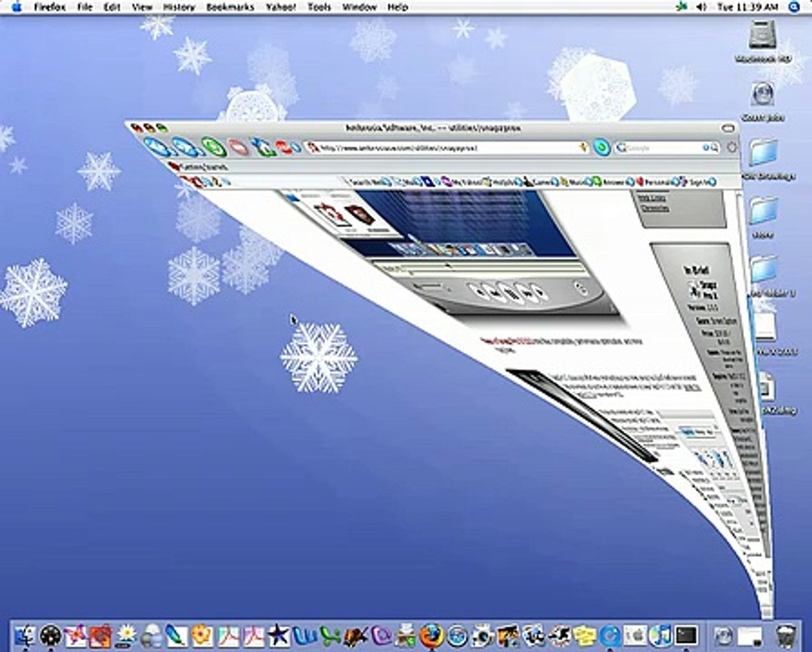Open the Bookmarks menu
This screenshot has width=812, height=652.
(x=230, y=7)
